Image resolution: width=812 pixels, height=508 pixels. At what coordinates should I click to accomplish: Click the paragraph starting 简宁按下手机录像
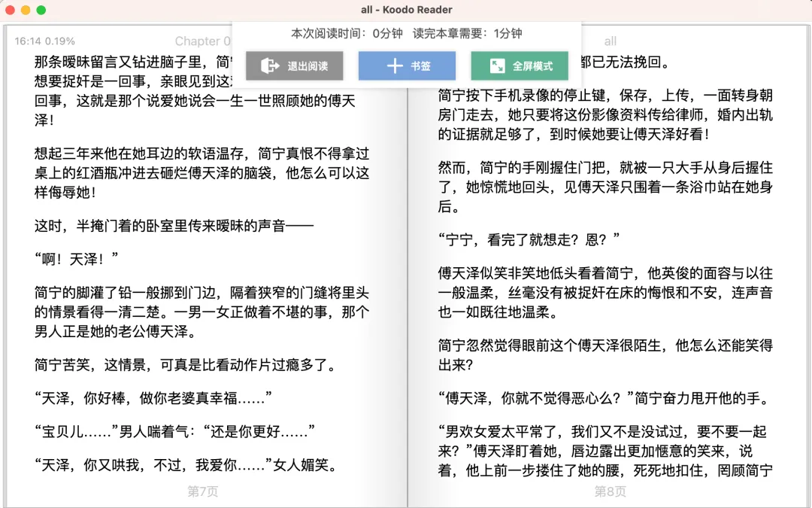[x=605, y=114]
